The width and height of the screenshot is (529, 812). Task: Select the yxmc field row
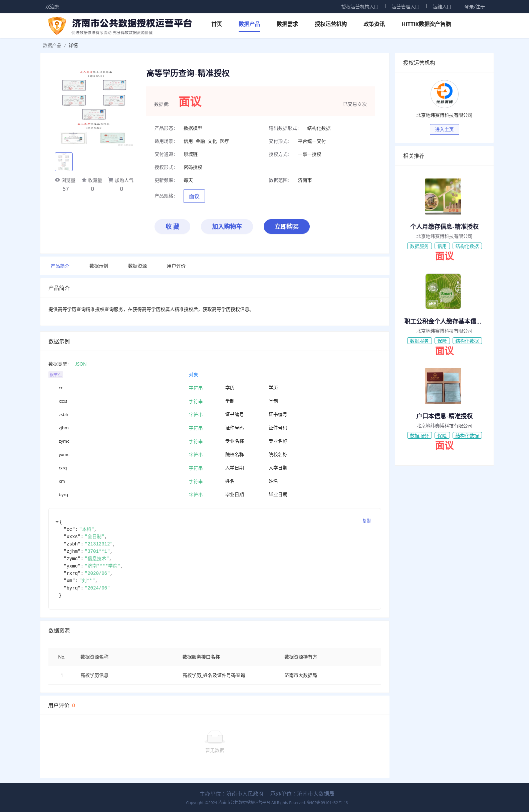(x=215, y=454)
